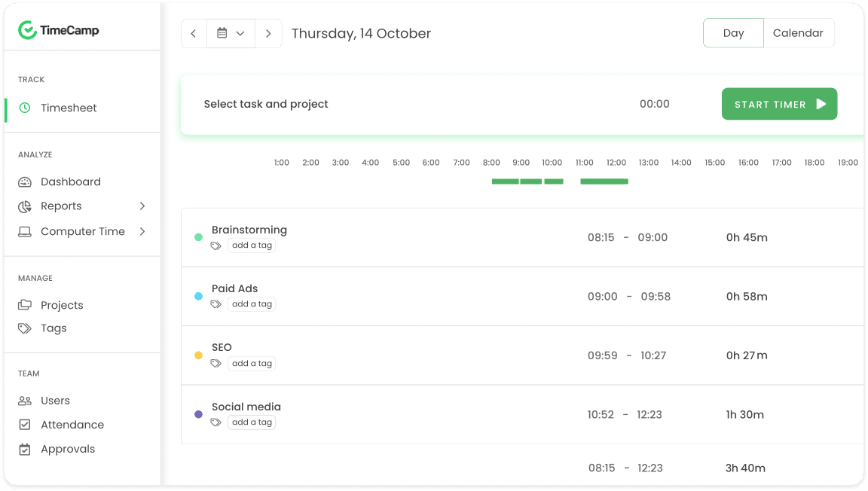This screenshot has width=868, height=491.
Task: Click Select task and project field
Action: [x=266, y=104]
